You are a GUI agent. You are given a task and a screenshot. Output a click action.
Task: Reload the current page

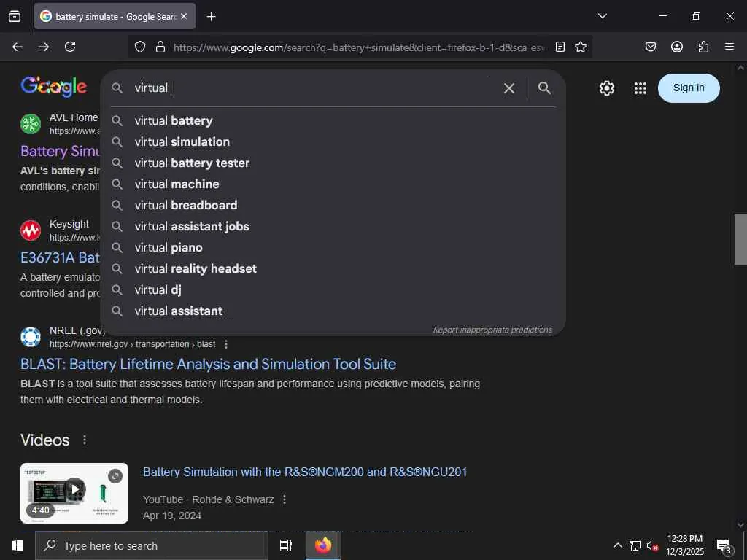tap(70, 47)
